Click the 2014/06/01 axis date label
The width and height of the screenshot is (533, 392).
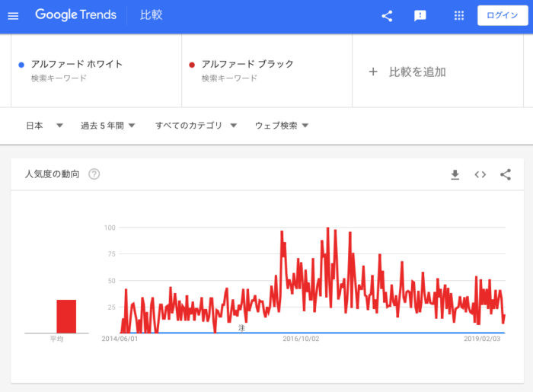pyautogui.click(x=120, y=339)
